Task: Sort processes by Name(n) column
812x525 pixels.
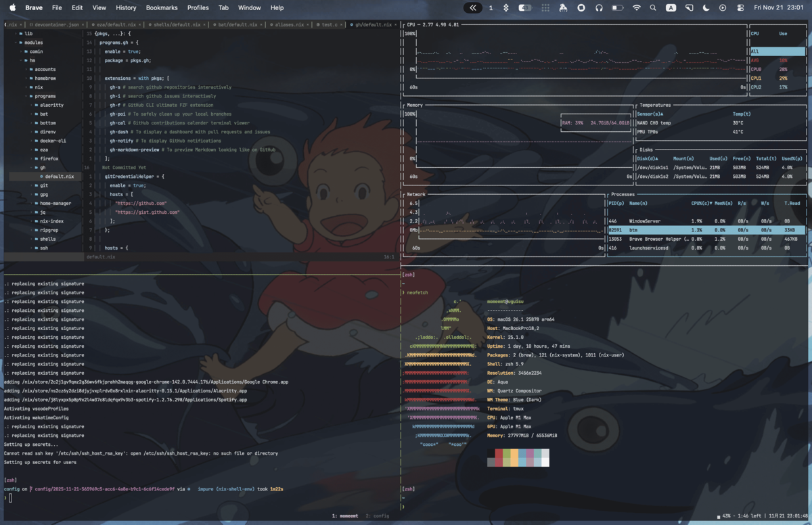Action: click(x=639, y=203)
